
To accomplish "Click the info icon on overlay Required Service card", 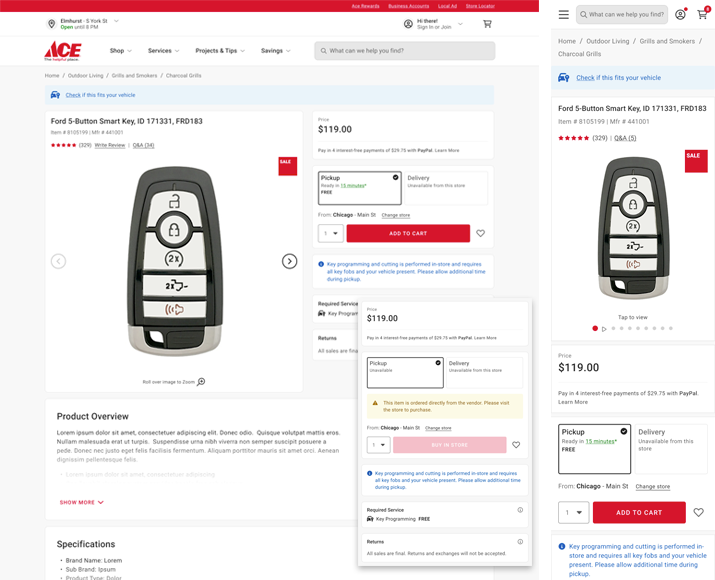I will 520,510.
